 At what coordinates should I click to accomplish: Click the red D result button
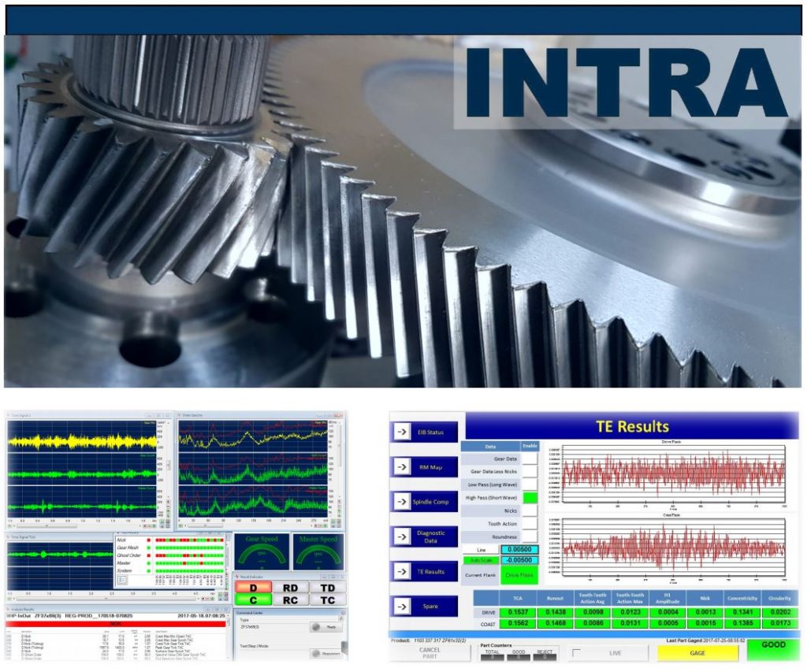pos(253,588)
